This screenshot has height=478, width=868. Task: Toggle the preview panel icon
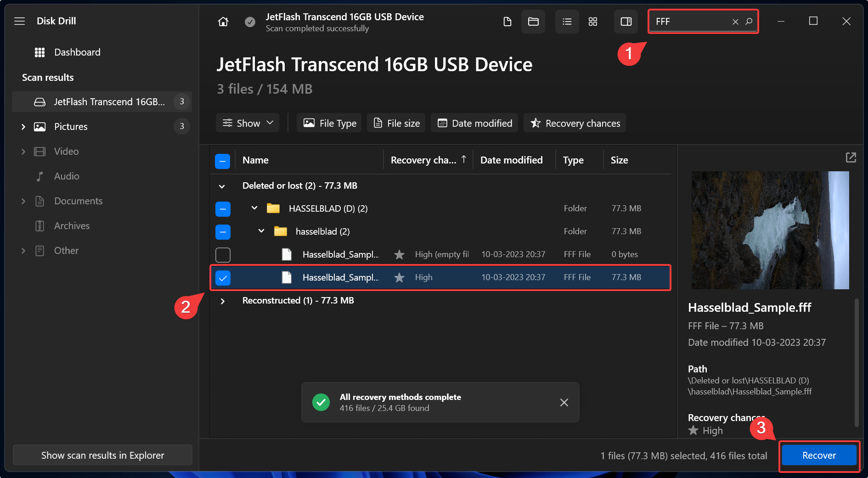(626, 22)
